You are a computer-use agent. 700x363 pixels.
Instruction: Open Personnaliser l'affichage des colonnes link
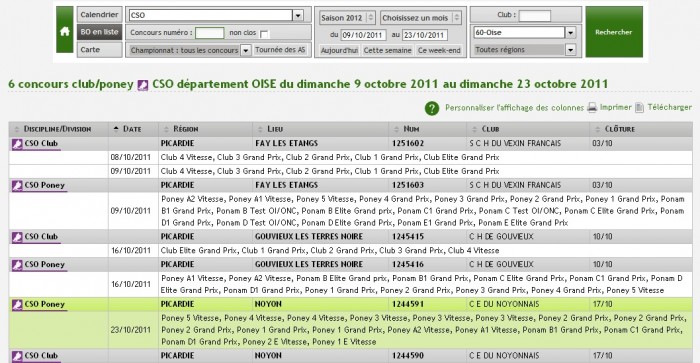pos(514,108)
